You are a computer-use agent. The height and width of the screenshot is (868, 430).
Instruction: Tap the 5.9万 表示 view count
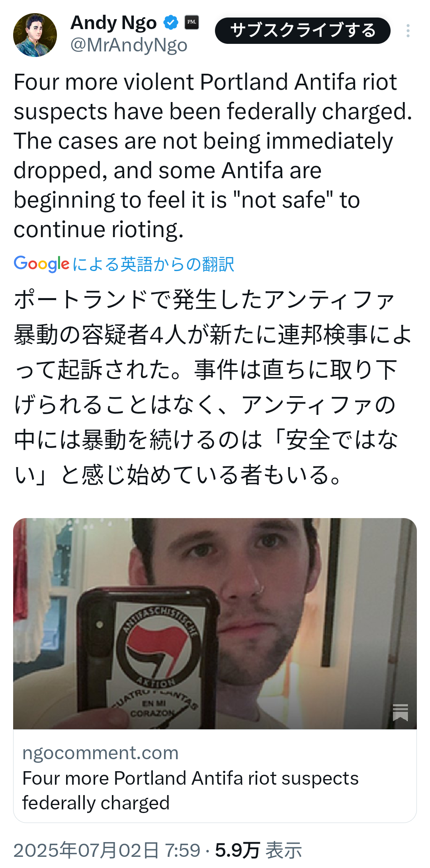click(x=258, y=850)
